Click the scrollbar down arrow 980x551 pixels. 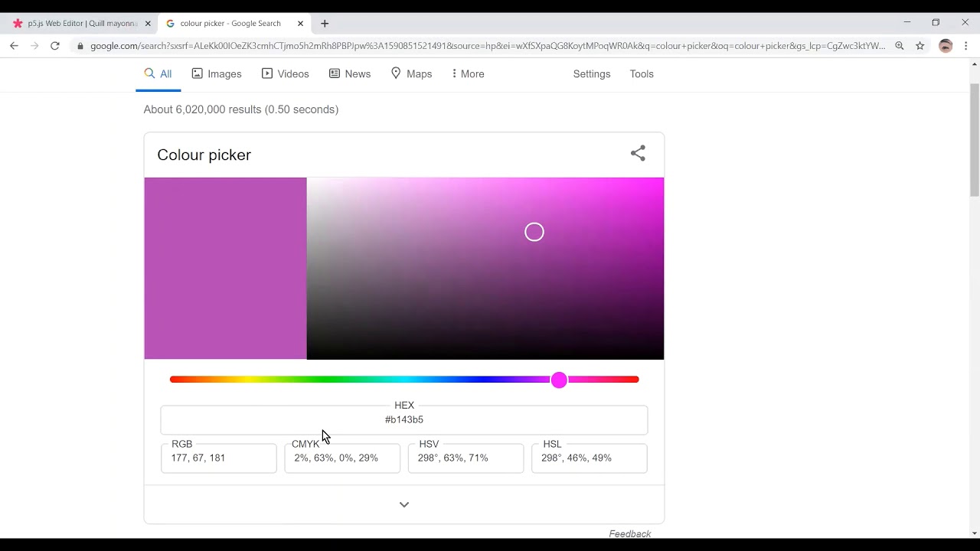click(974, 533)
